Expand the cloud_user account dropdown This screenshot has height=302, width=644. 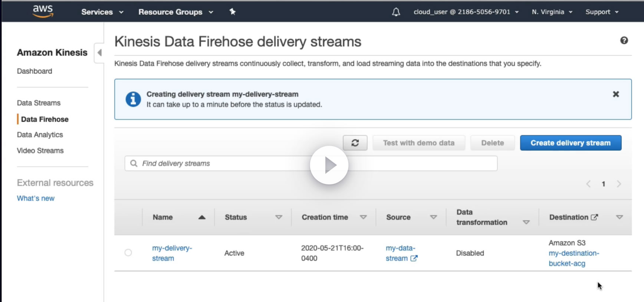[x=466, y=12]
